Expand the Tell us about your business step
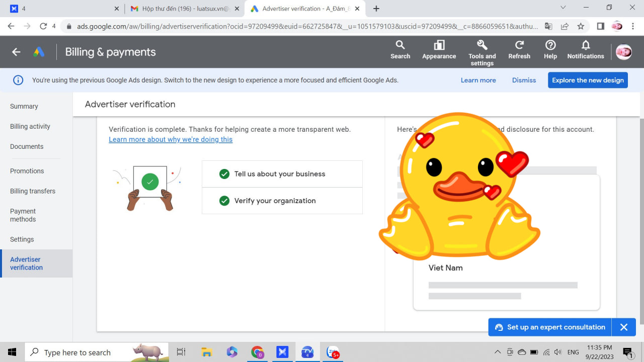 click(x=282, y=174)
